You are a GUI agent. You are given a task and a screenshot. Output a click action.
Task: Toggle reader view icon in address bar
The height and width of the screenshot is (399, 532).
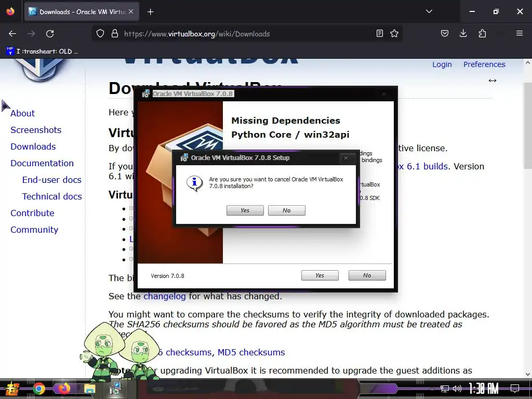380,33
